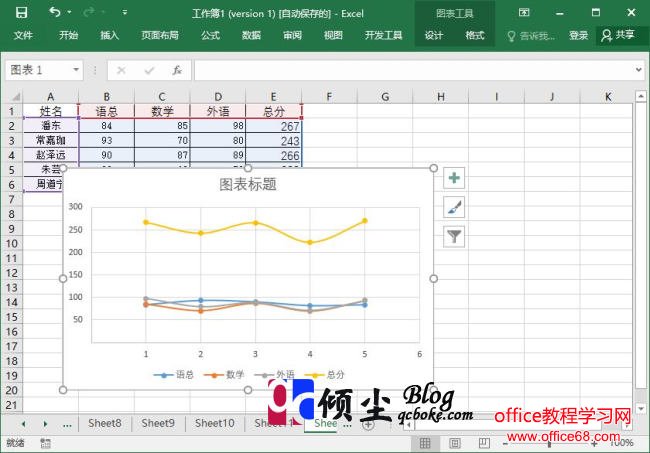The width and height of the screenshot is (650, 453).
Task: Select row 10 header
Action: coord(12,244)
